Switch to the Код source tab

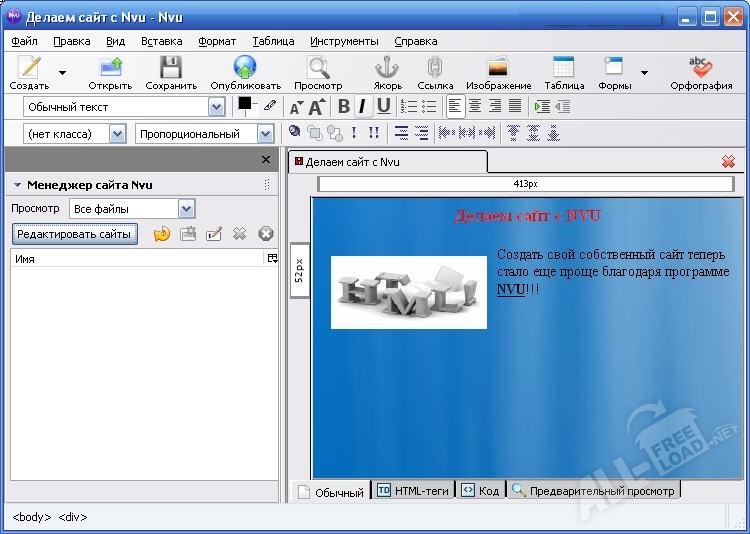point(480,490)
